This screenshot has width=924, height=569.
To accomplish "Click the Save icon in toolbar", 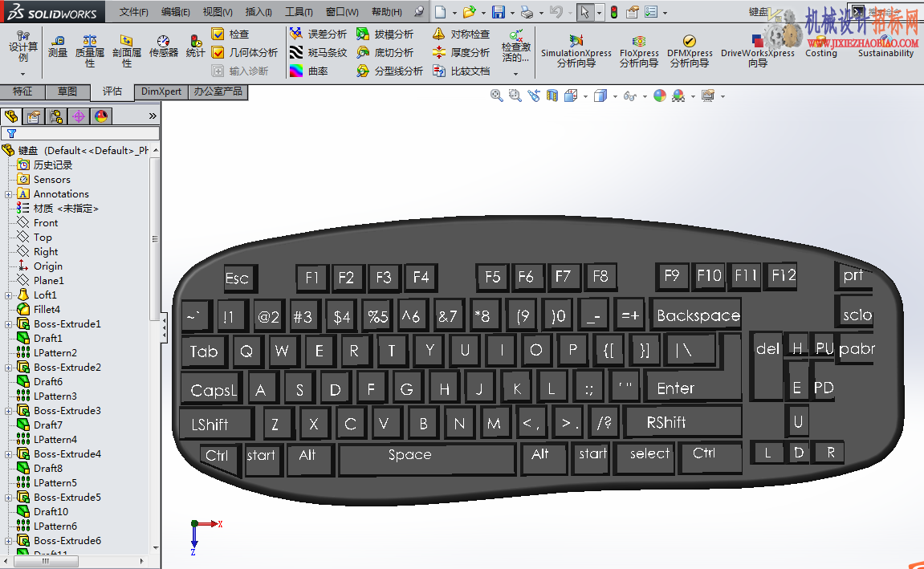I will click(x=499, y=12).
